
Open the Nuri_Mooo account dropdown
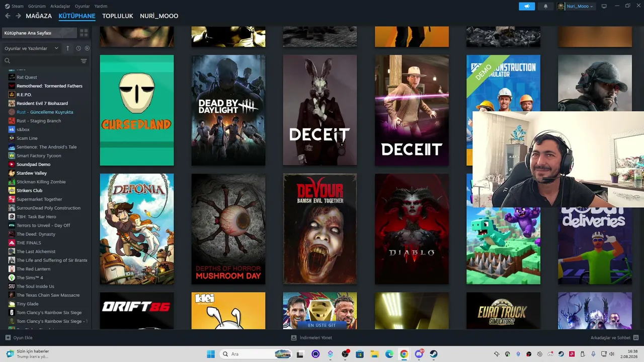pos(576,6)
